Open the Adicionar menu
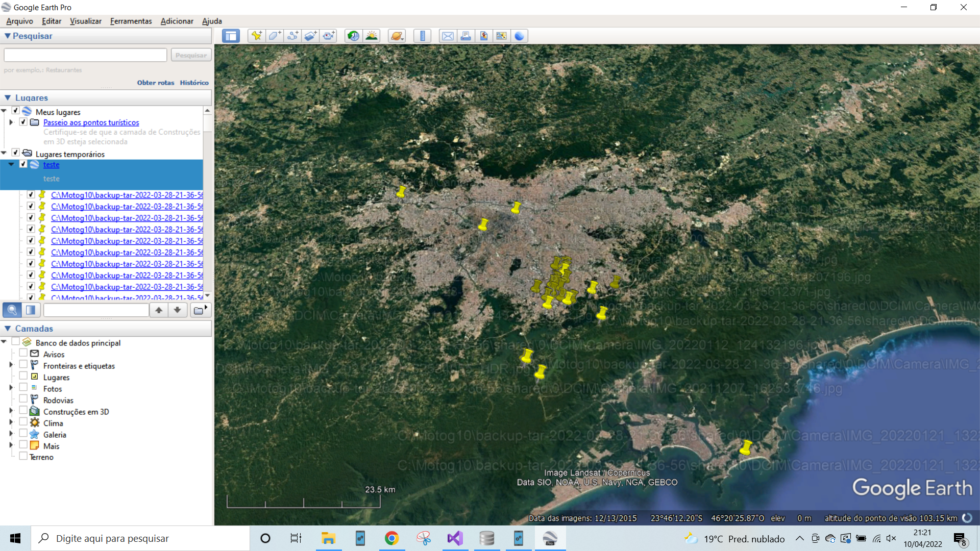The height and width of the screenshot is (551, 980). click(177, 21)
